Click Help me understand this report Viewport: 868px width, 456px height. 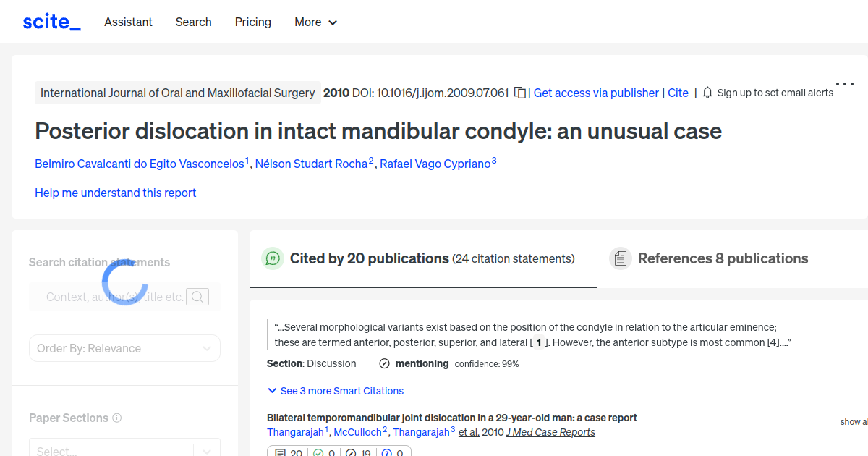click(115, 193)
